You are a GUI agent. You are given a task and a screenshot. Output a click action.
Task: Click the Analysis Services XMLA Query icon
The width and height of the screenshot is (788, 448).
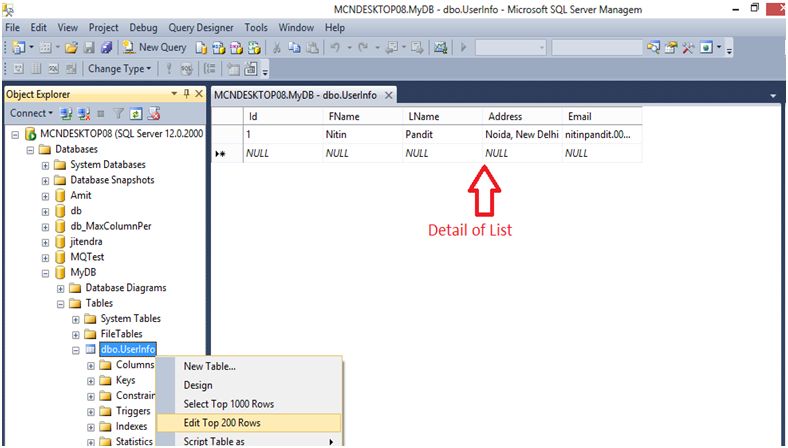(x=254, y=48)
